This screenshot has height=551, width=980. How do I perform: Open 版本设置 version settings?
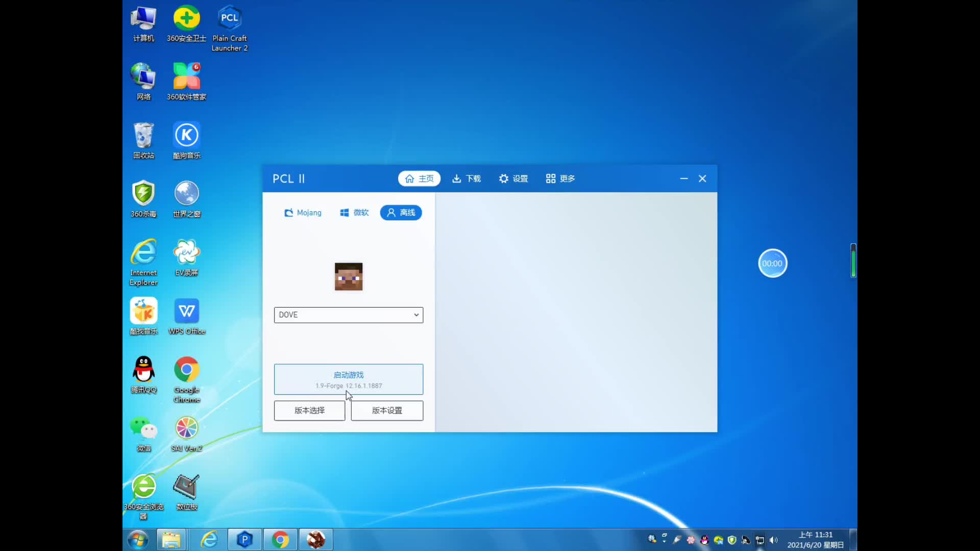coord(387,411)
